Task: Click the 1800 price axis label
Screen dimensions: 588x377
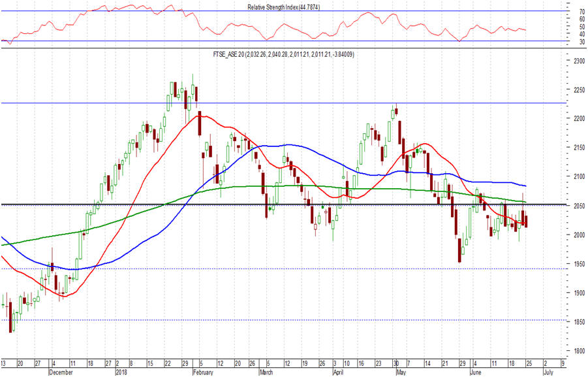Action: pyautogui.click(x=580, y=351)
